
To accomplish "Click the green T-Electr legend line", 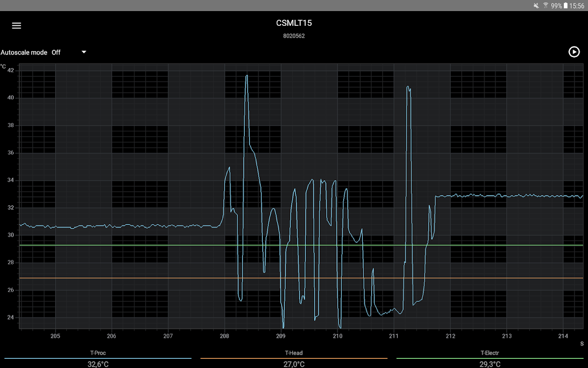I will click(x=490, y=358).
